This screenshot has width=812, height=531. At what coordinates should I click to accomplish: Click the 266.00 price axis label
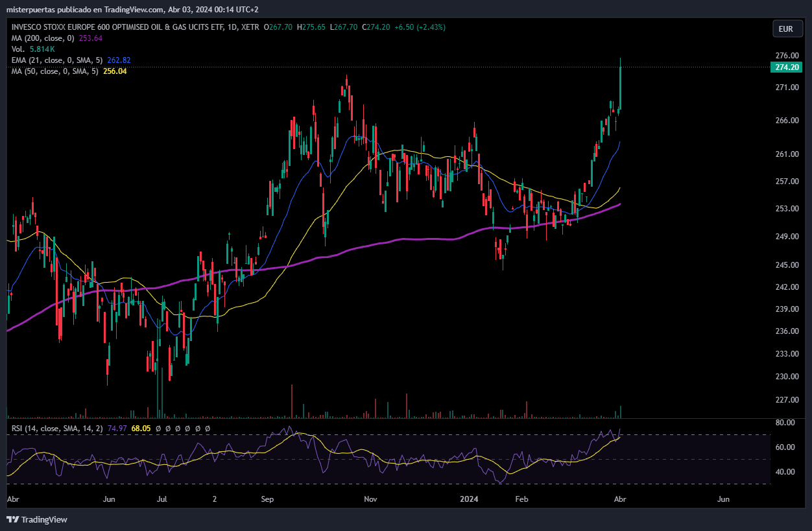point(787,121)
